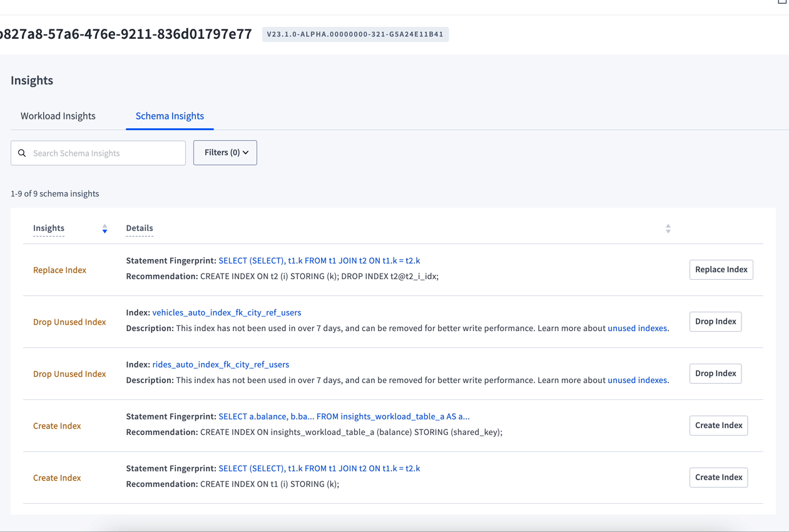Click Drop Unused Index label for rides row
Image resolution: width=789 pixels, height=532 pixels.
tap(69, 374)
